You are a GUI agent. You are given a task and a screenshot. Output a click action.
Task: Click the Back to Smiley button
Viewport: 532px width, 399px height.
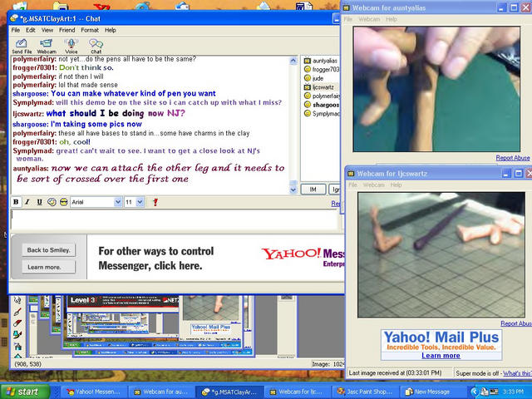[48, 250]
